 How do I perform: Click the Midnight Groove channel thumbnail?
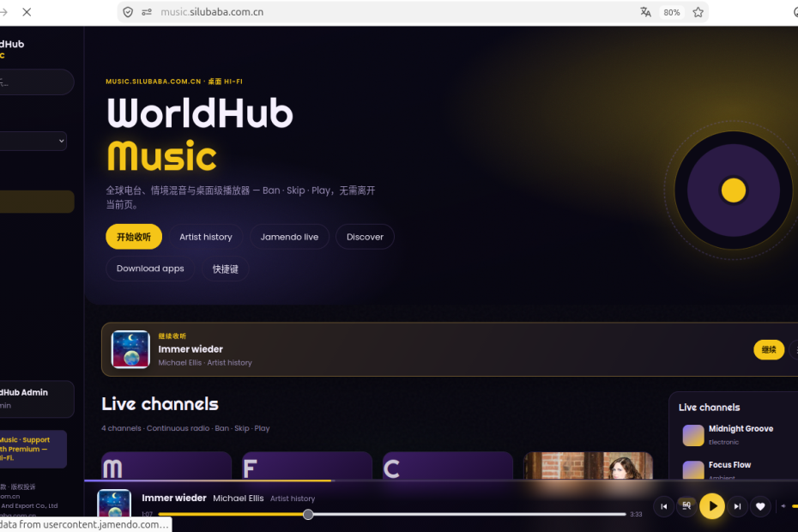click(x=693, y=435)
